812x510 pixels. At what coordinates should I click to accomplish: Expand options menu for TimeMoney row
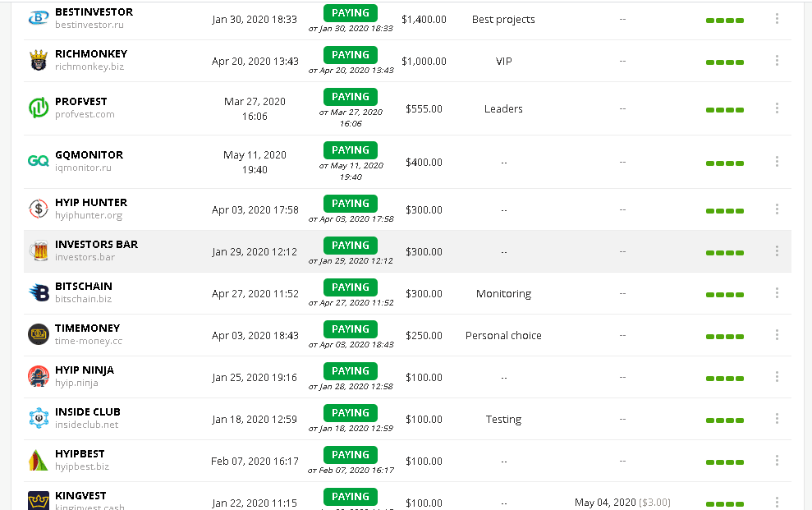click(x=777, y=334)
